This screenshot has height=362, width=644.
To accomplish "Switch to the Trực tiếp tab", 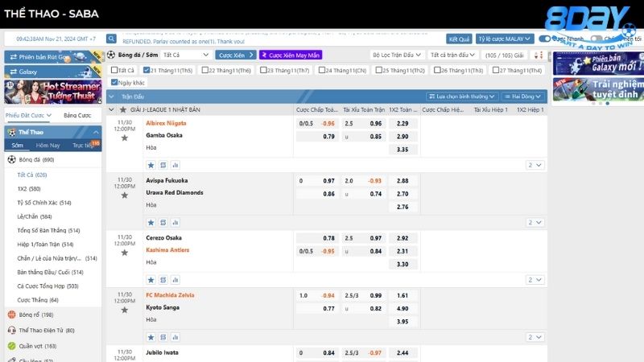I will pyautogui.click(x=84, y=146).
